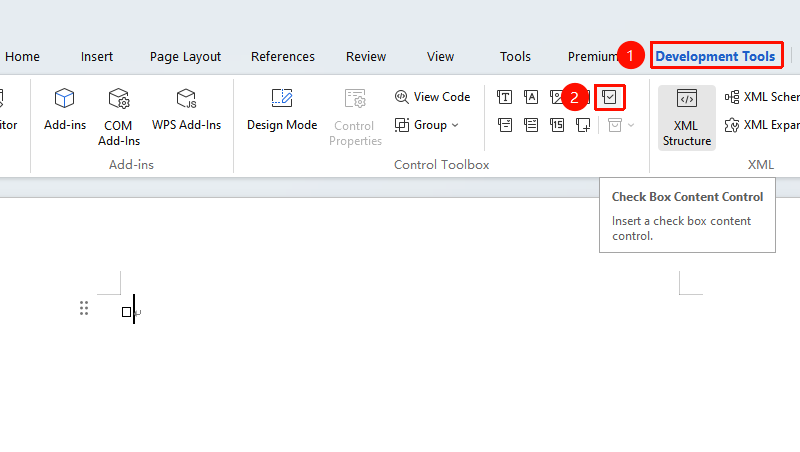Expand the Legacy Tools dropdown arrow
The image size is (800, 452).
tap(631, 125)
